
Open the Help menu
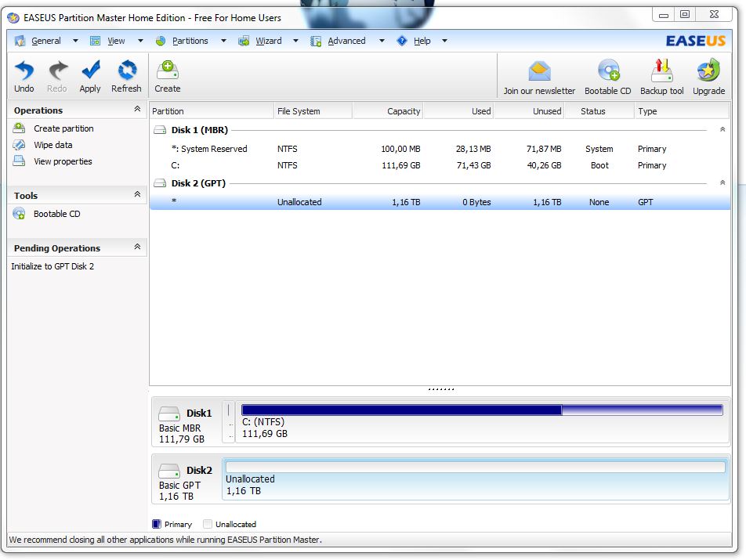point(422,41)
